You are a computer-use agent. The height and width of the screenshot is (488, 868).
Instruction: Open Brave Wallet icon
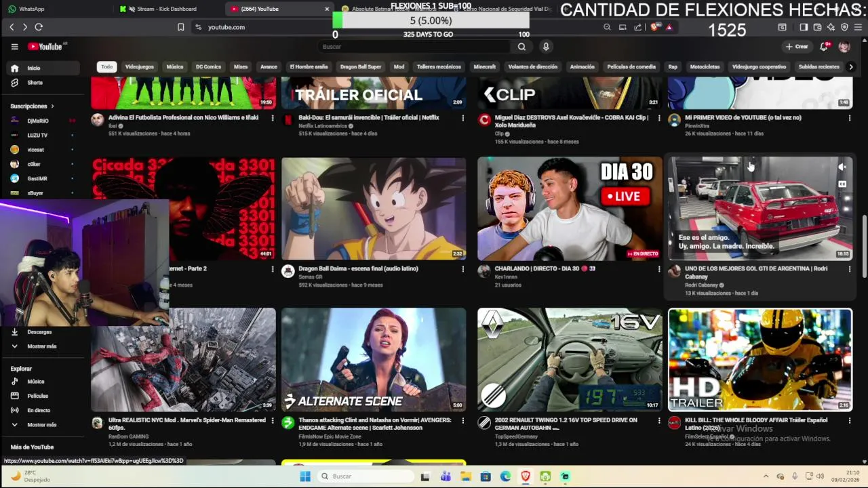(x=818, y=27)
